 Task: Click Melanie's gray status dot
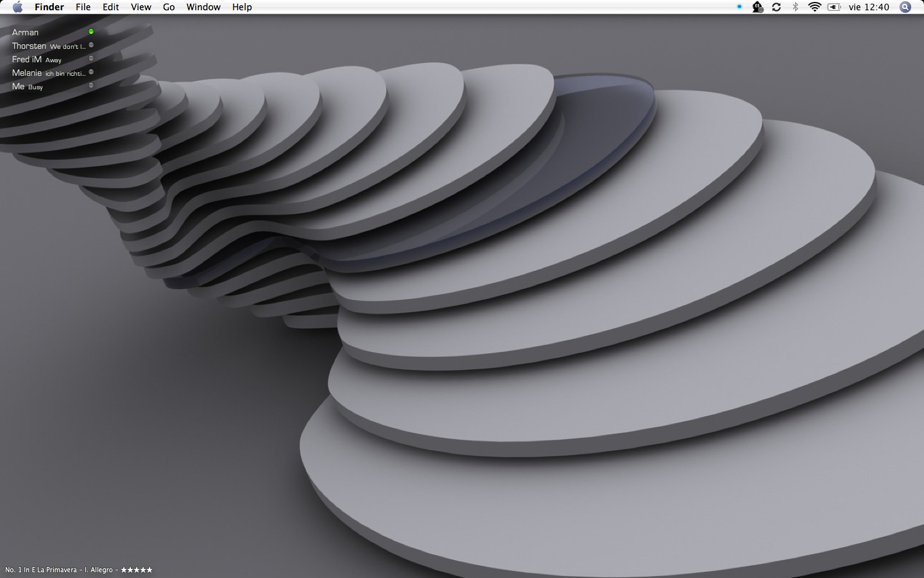click(x=91, y=72)
